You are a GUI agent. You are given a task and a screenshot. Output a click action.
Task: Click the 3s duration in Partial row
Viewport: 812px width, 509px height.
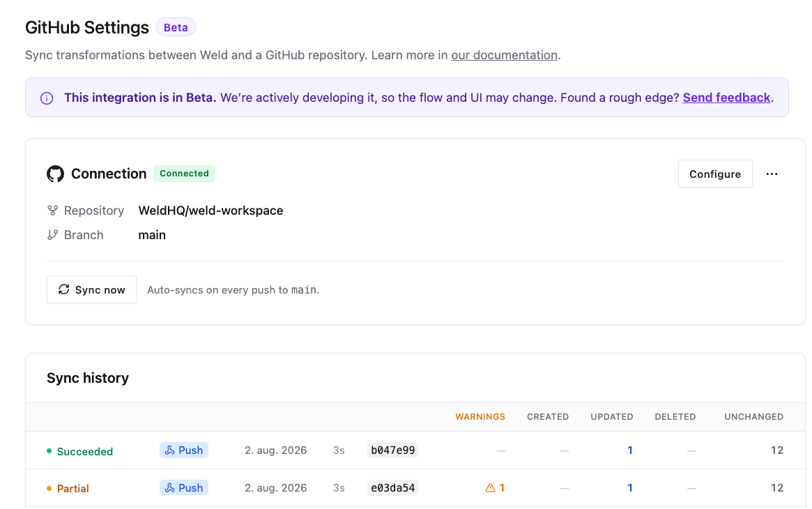coord(339,488)
